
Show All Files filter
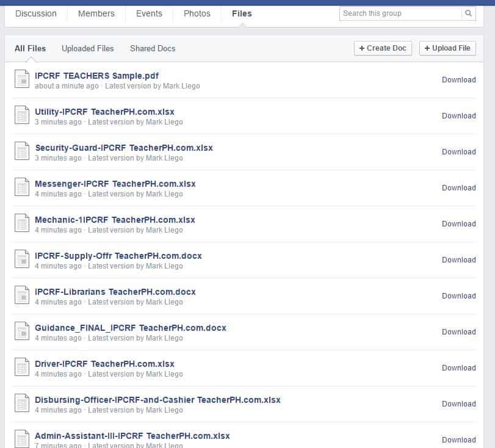pyautogui.click(x=30, y=48)
